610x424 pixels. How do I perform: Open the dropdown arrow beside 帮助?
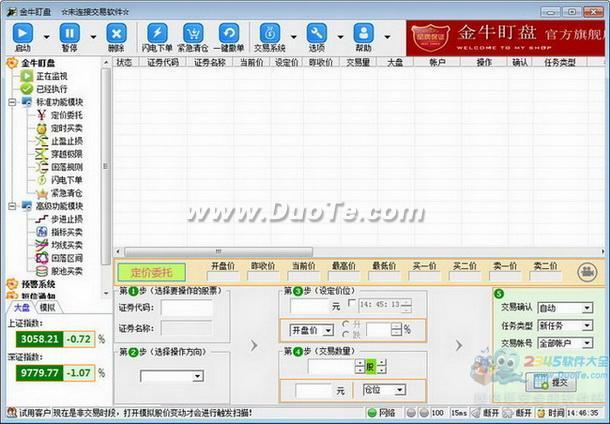387,37
